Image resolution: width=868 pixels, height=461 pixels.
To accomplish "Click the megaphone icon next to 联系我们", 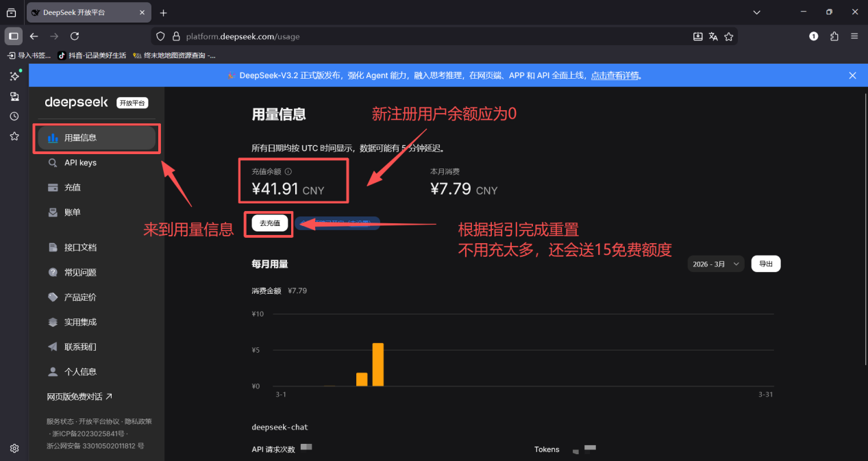I will 53,347.
